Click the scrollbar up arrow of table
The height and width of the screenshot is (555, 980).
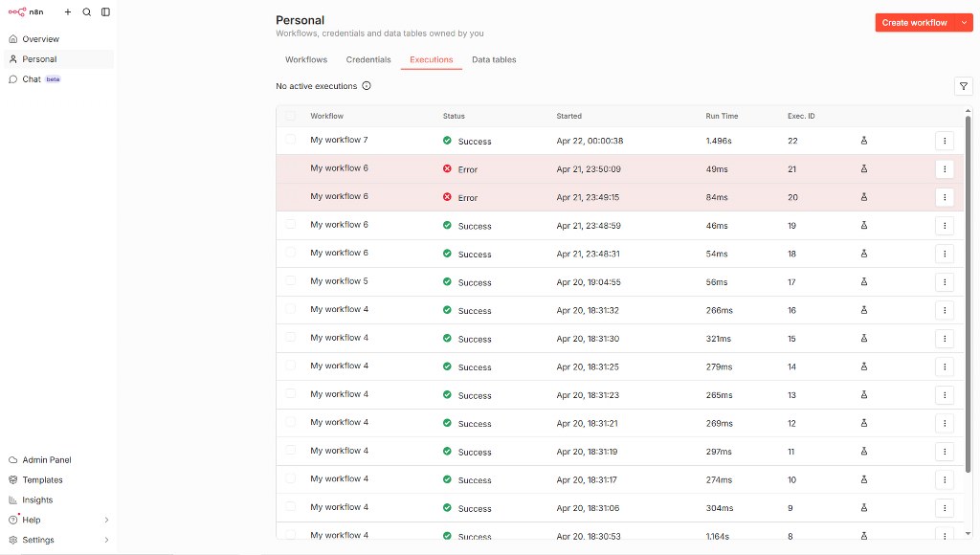(x=969, y=111)
